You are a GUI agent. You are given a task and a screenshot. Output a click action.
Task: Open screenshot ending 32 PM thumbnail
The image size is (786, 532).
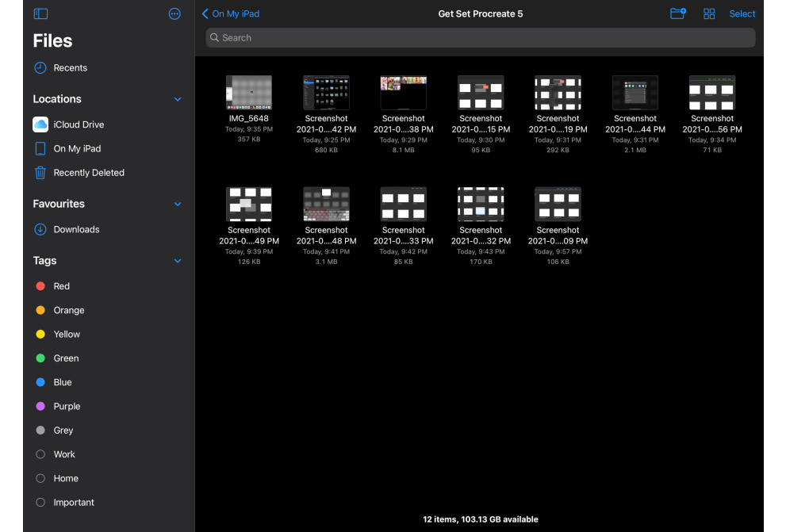tap(481, 205)
